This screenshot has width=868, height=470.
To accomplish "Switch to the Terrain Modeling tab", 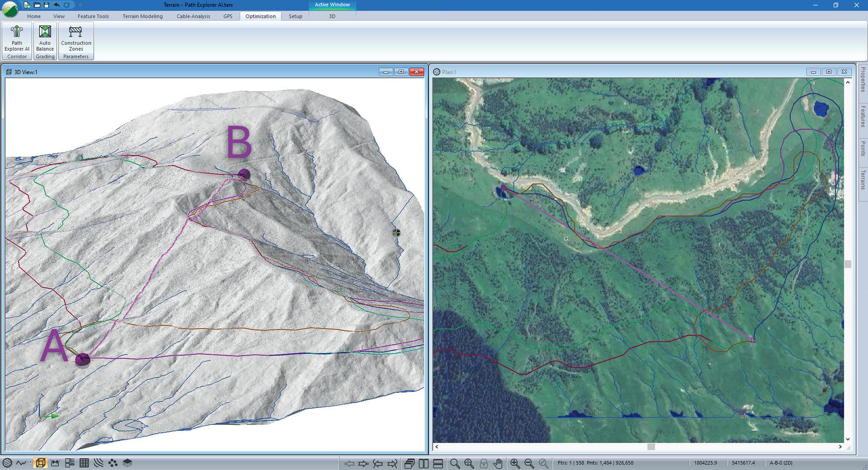I will (x=142, y=16).
